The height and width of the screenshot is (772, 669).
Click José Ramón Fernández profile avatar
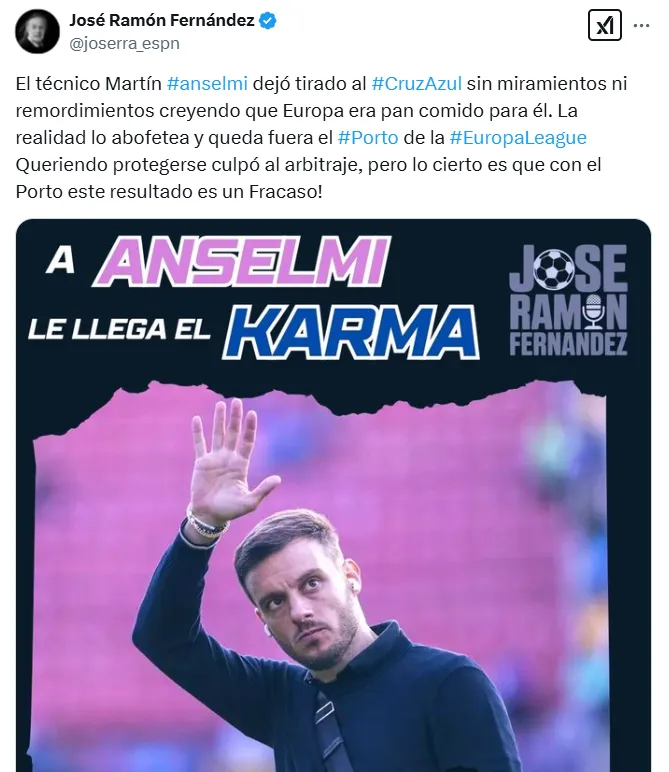pyautogui.click(x=37, y=31)
